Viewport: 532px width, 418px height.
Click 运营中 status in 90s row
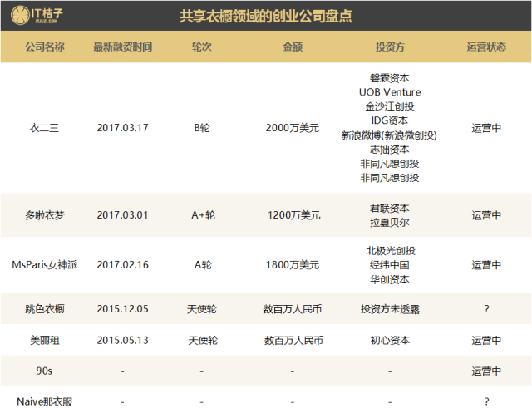pos(486,371)
